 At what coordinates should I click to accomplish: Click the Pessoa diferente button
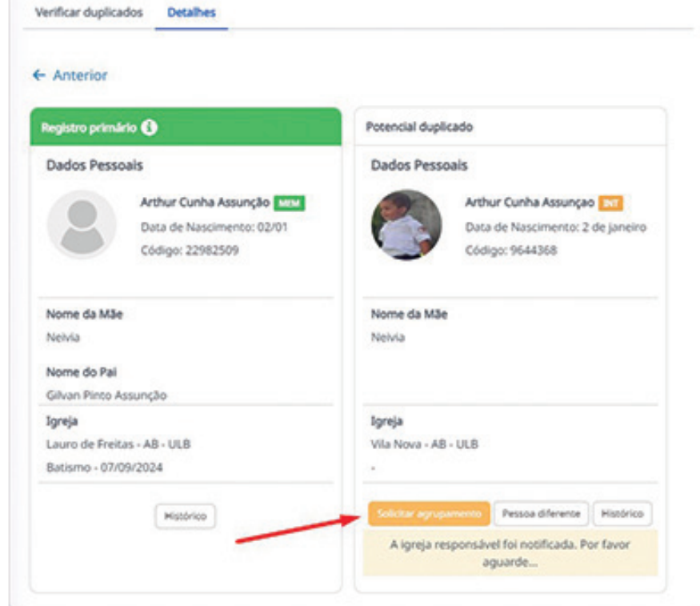tap(542, 513)
